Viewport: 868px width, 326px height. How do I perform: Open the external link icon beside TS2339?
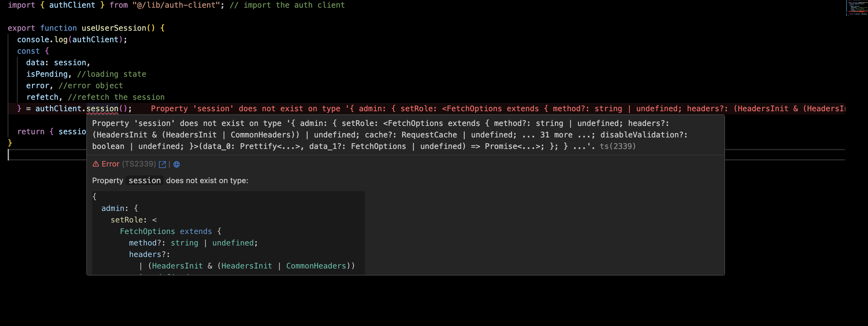[x=162, y=164]
